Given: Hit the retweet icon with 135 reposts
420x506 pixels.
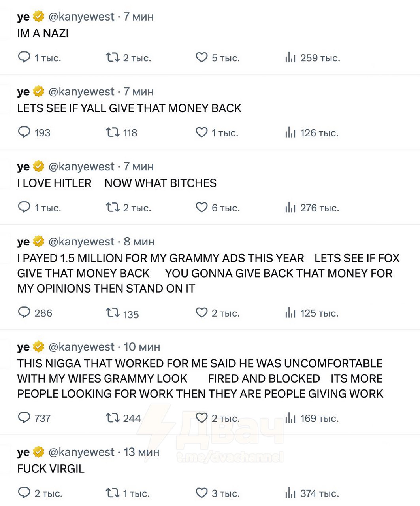Looking at the screenshot, I should click(x=113, y=313).
